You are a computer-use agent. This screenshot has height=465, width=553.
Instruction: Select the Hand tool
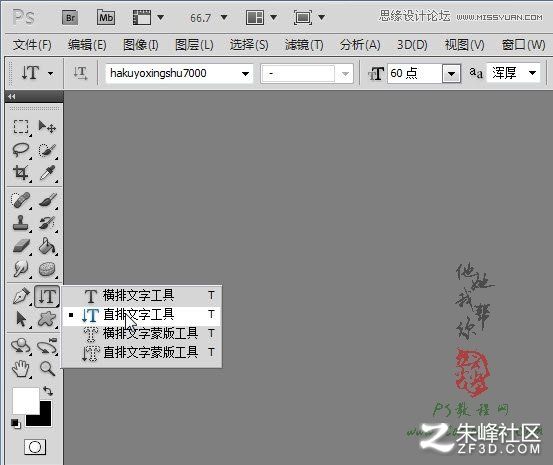21,369
